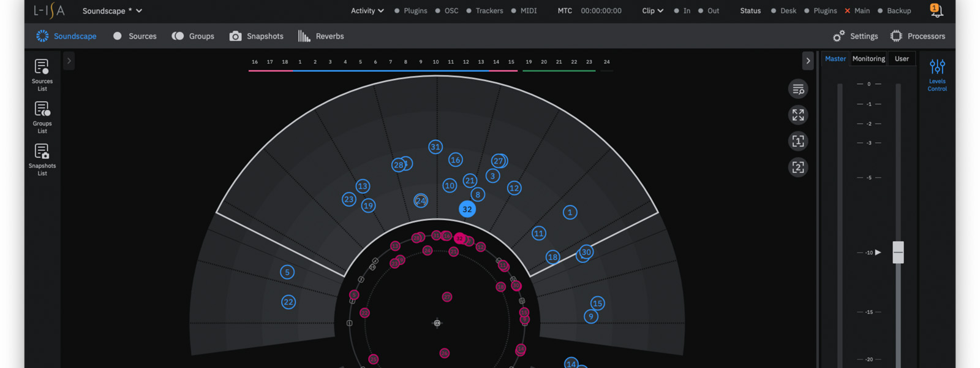The image size is (980, 368).
Task: Open the Settings page
Action: pos(856,36)
